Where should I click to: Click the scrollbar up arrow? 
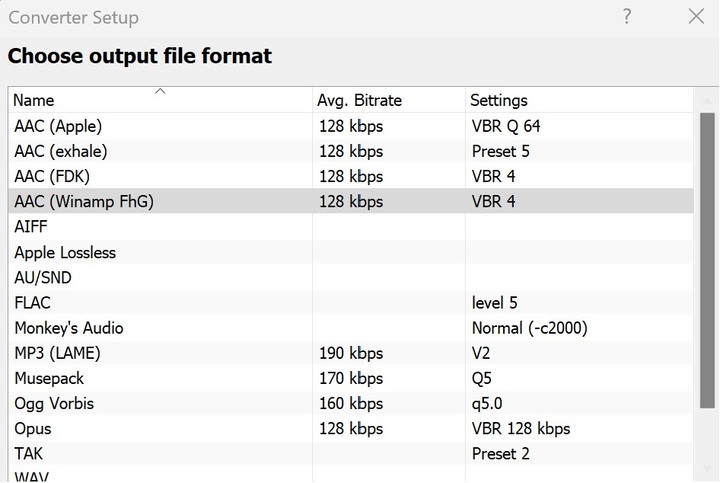click(707, 100)
